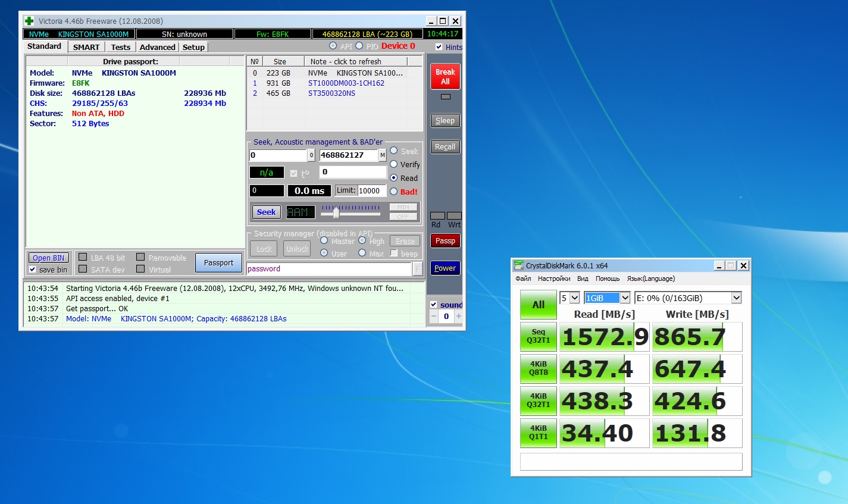Screen dimensions: 848x504
Task: Click the red Break All button
Action: tap(445, 77)
